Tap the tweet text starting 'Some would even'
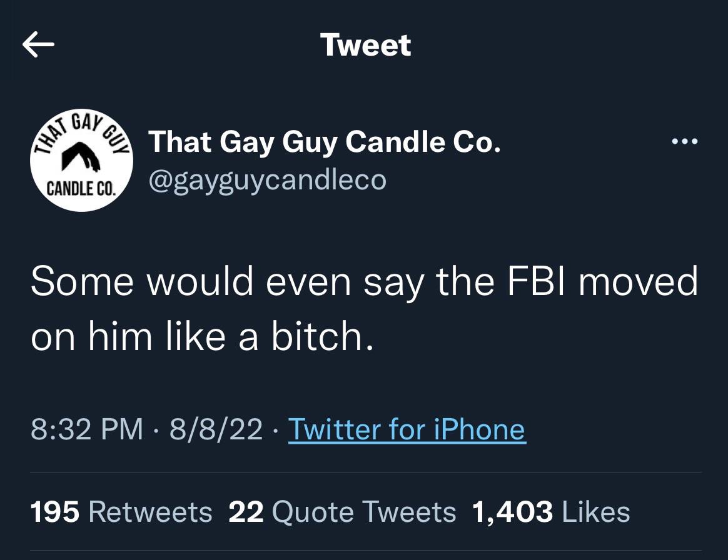Viewport: 728px width, 560px height. click(363, 309)
